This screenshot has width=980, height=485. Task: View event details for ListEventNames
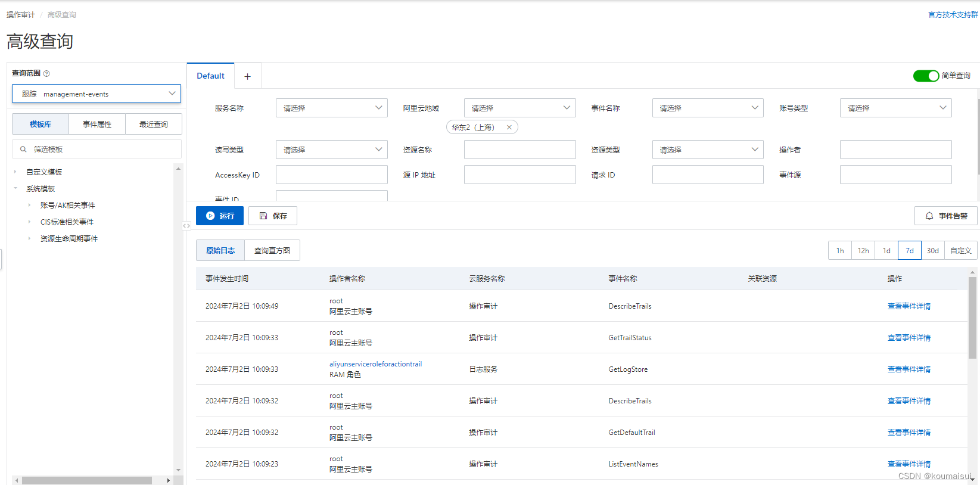coord(909,464)
